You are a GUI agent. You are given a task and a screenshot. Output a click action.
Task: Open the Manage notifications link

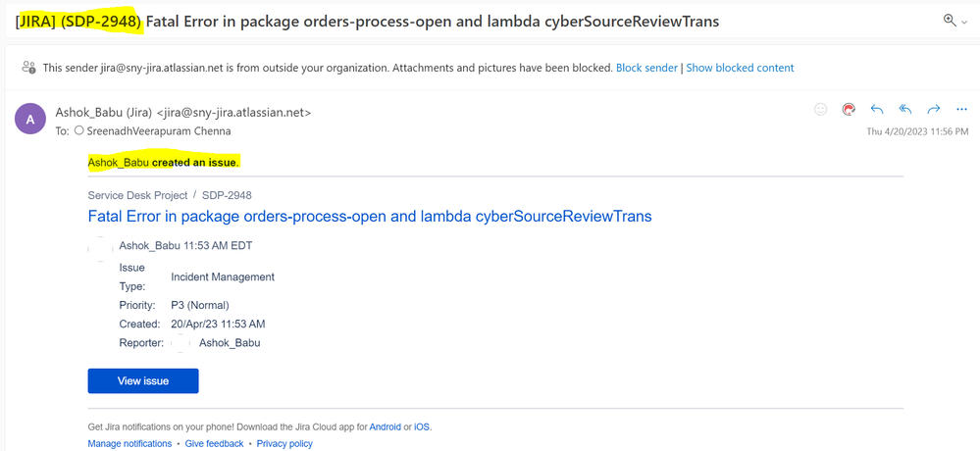(130, 443)
